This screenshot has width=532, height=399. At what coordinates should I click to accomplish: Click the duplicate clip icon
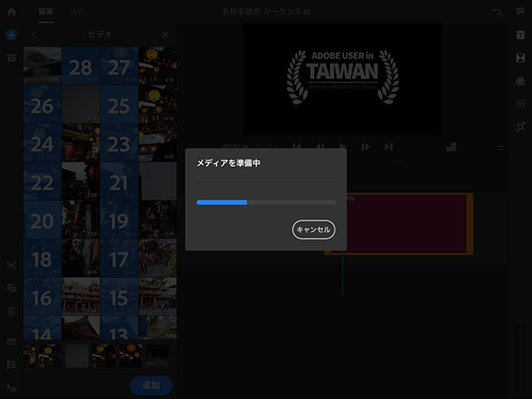pyautogui.click(x=11, y=288)
